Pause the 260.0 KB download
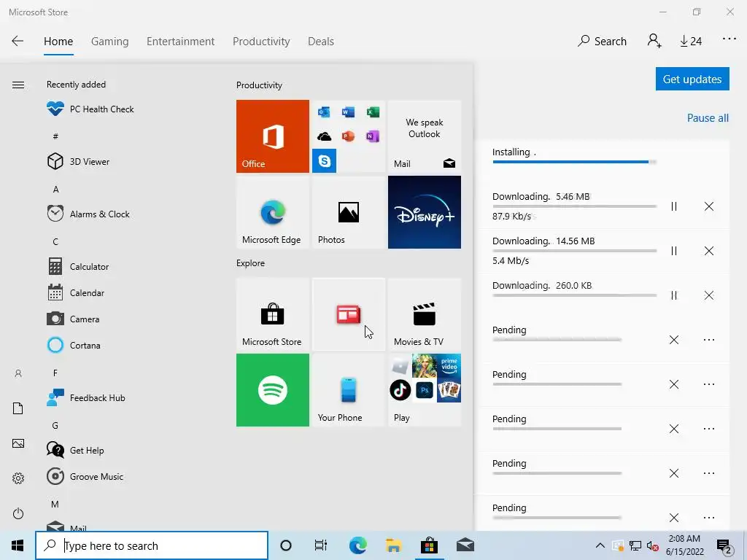Screen dimensions: 747x560 [673, 295]
